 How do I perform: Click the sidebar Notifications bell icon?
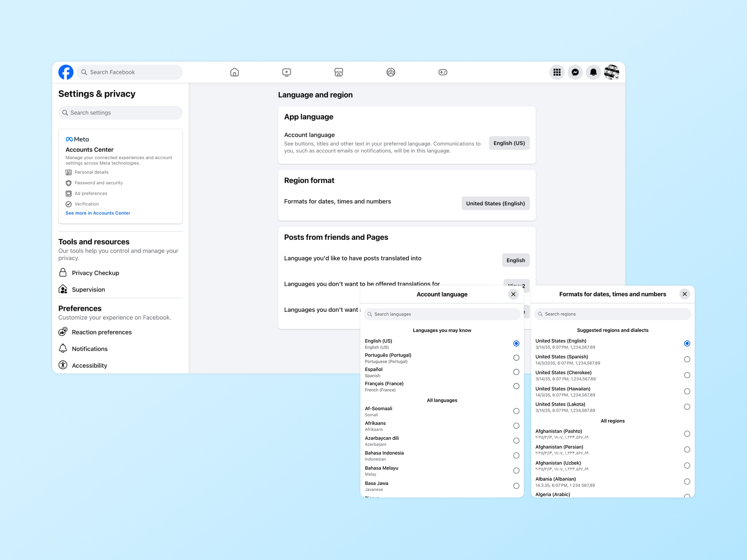tap(63, 349)
